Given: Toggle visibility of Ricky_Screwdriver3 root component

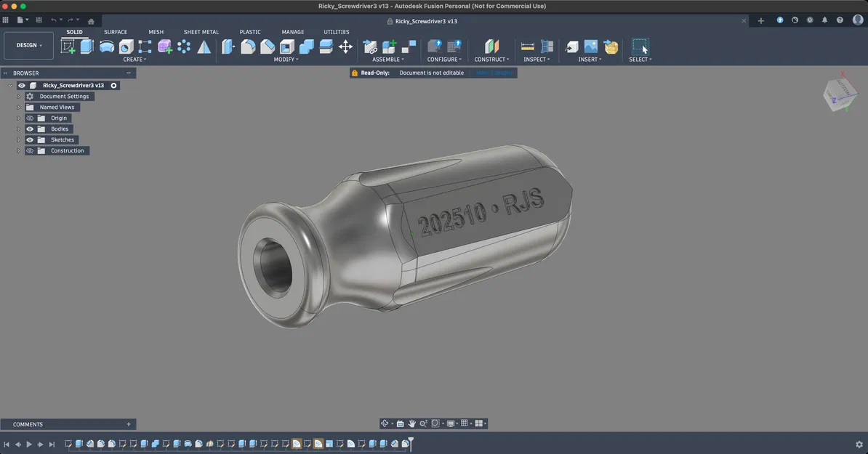Looking at the screenshot, I should [x=22, y=85].
